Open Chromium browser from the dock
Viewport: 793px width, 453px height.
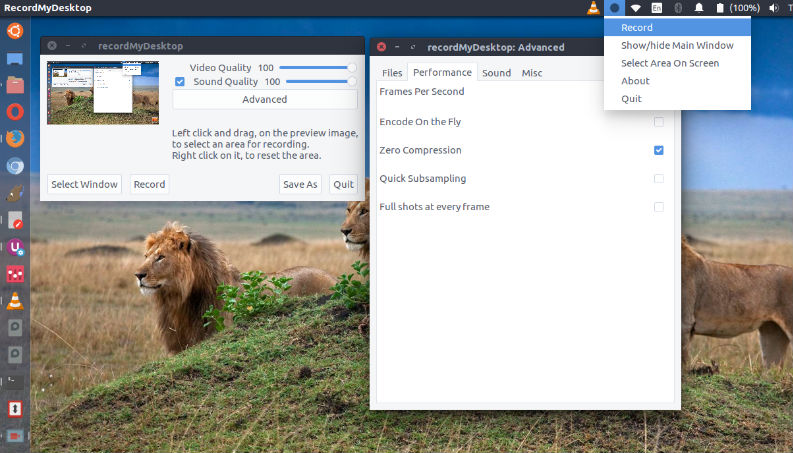(15, 166)
